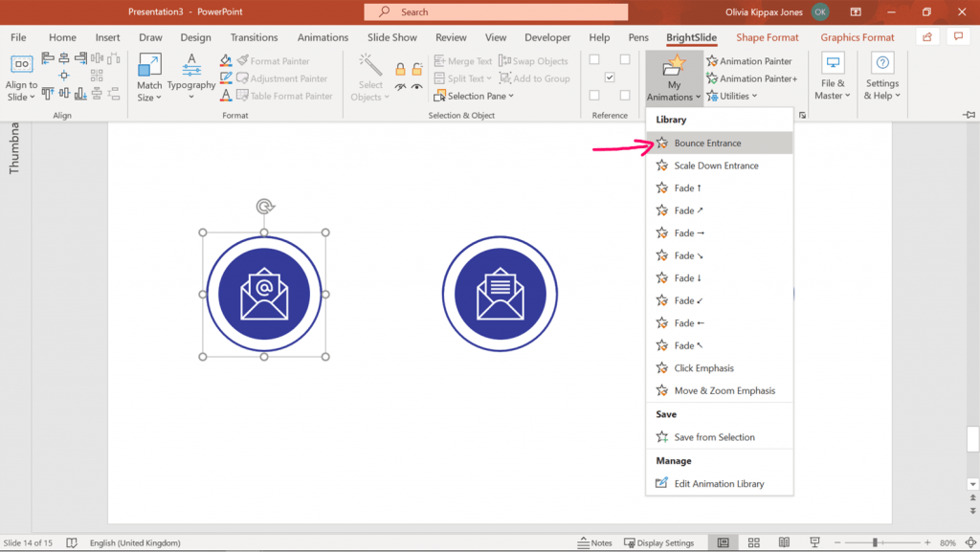Click the Table Format Painter icon
980x552 pixels.
click(x=242, y=96)
